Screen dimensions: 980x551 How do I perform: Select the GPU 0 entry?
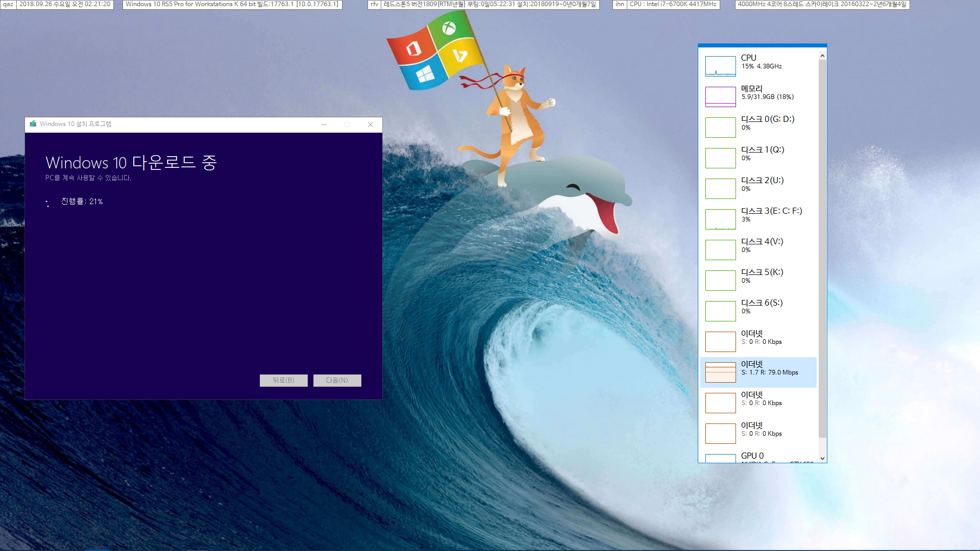click(x=759, y=457)
